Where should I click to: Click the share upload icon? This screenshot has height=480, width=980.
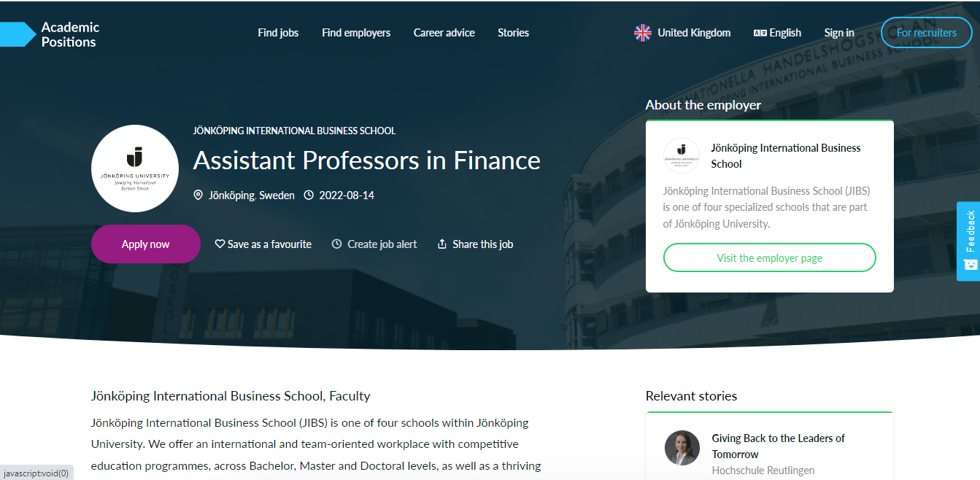[x=441, y=244]
